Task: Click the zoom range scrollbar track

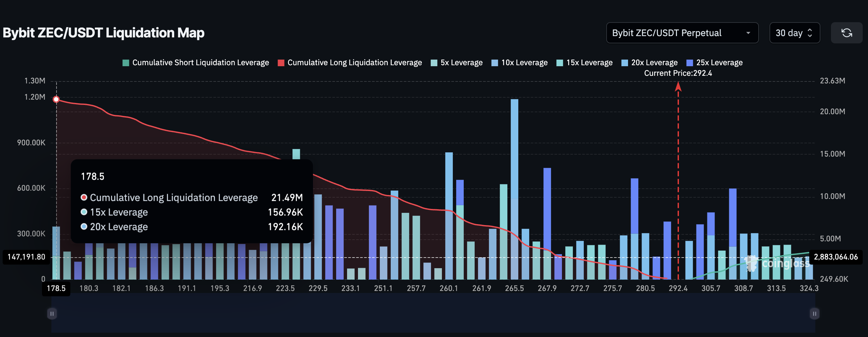Action: pyautogui.click(x=433, y=314)
